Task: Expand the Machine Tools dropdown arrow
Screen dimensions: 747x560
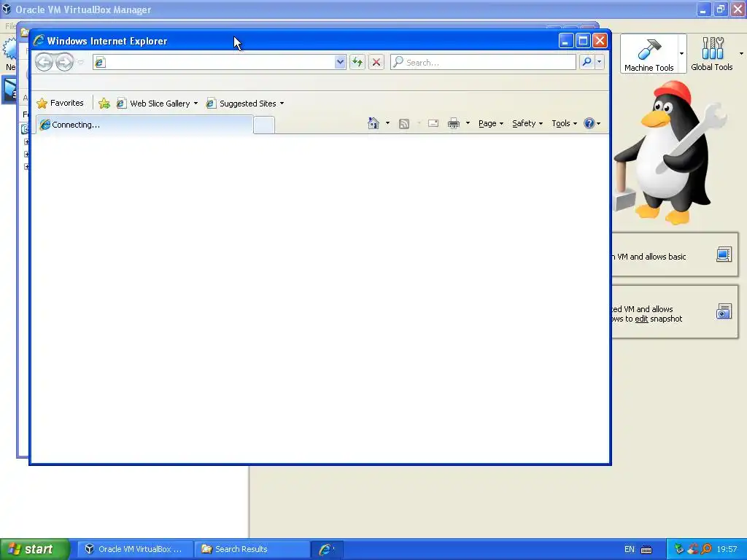Action: pyautogui.click(x=682, y=53)
